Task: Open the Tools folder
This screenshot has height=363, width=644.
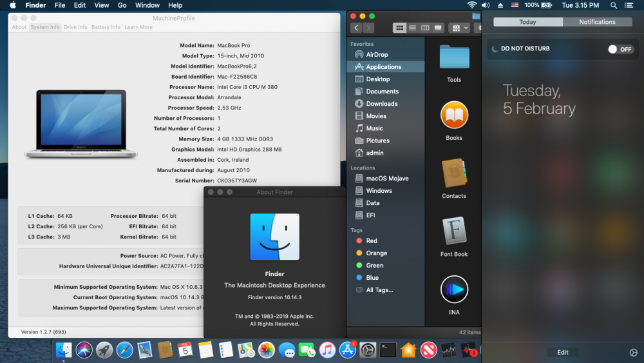Action: [x=454, y=57]
